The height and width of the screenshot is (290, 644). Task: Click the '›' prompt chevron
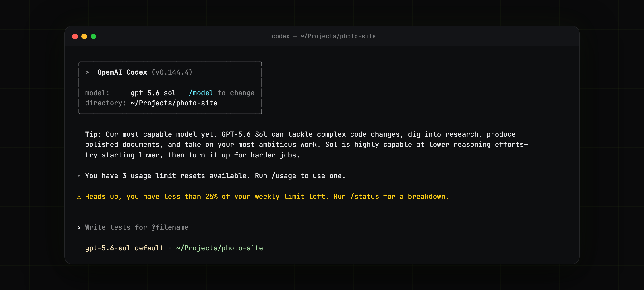pyautogui.click(x=79, y=228)
